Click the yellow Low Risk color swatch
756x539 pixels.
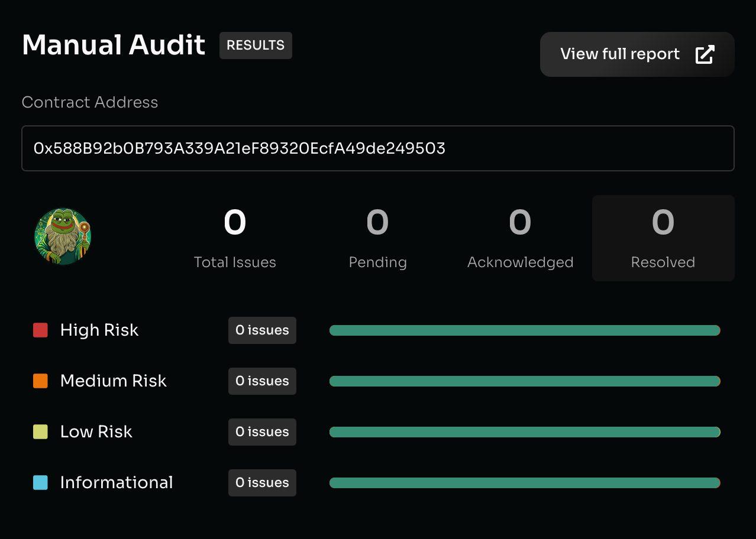40,431
